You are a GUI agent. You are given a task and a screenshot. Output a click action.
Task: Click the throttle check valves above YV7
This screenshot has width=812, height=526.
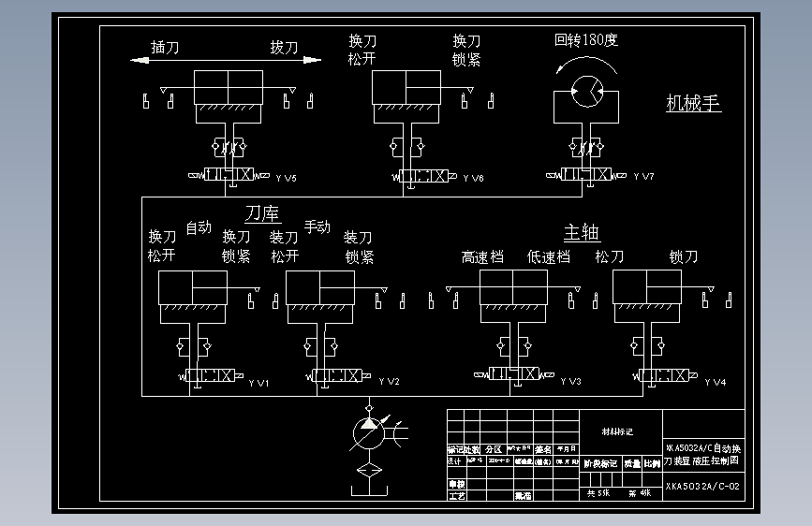tap(586, 147)
